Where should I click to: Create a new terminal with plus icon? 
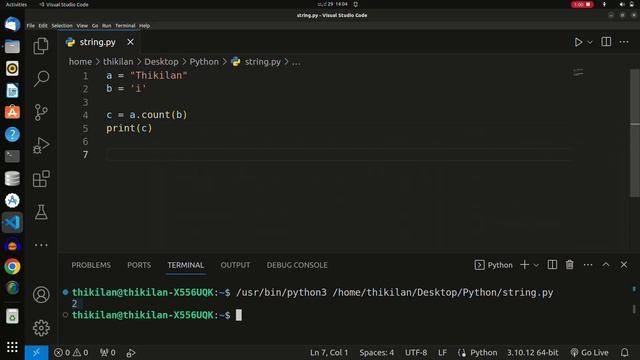point(524,264)
